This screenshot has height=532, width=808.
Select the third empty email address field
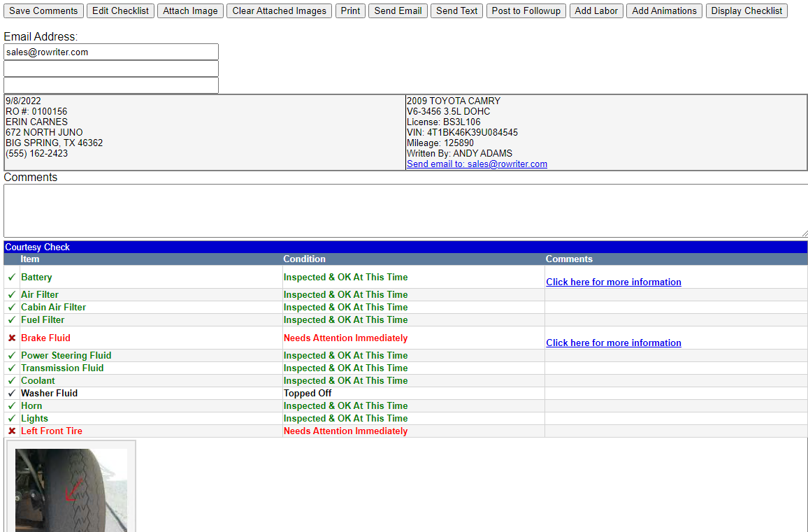[x=111, y=85]
